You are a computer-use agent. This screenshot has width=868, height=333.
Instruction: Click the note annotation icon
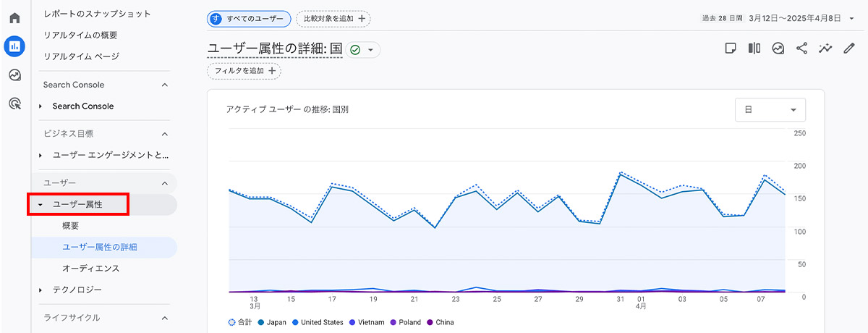pos(731,49)
